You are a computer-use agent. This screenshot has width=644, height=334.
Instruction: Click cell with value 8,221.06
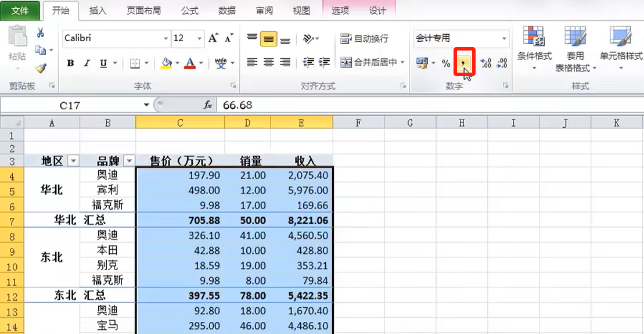(302, 221)
